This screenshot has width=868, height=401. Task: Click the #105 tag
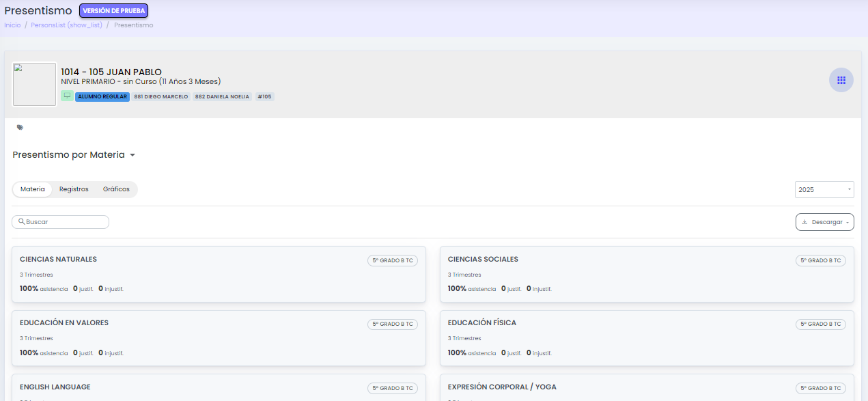[x=265, y=96]
